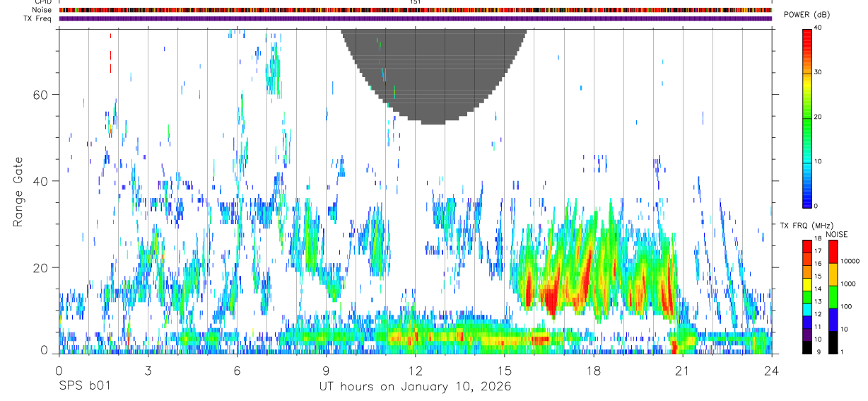Click the x-axis tick label "24"
The width and height of the screenshot is (868, 401).
point(771,371)
